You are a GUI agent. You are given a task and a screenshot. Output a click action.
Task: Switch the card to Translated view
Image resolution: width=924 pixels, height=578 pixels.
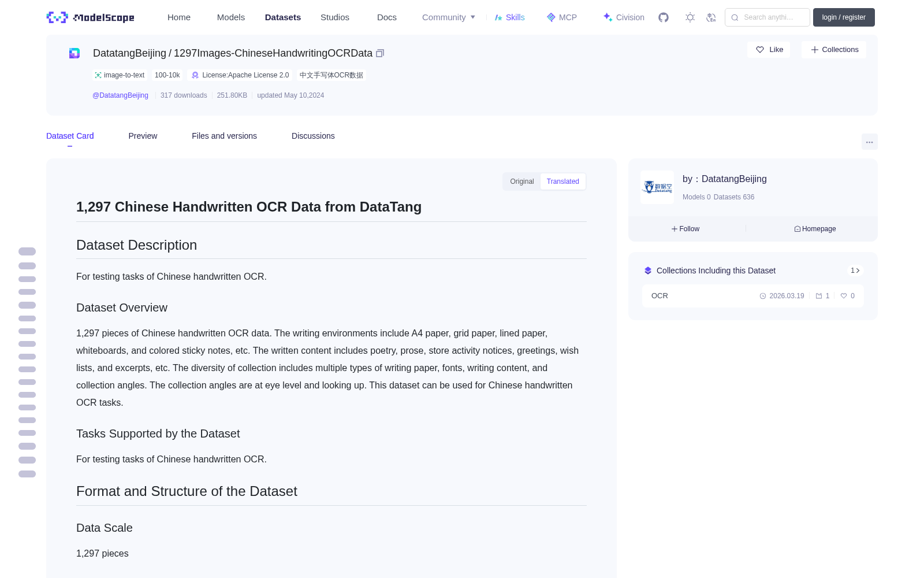(x=563, y=181)
